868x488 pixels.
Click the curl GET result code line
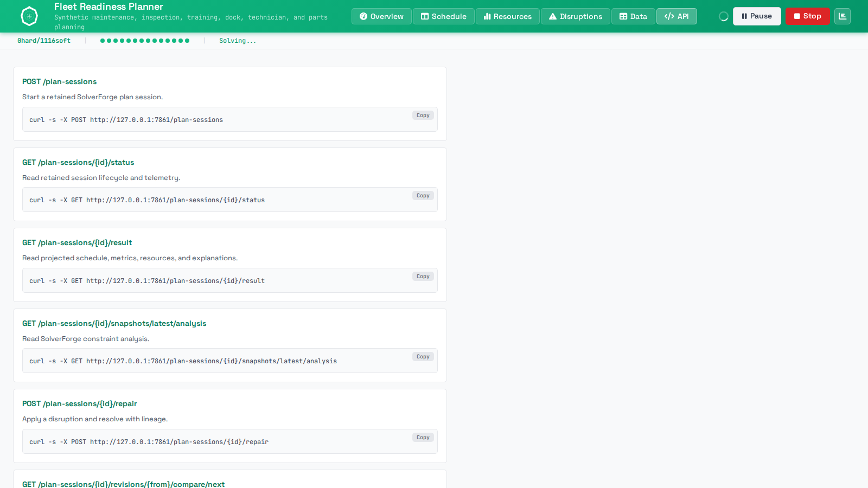pos(147,281)
